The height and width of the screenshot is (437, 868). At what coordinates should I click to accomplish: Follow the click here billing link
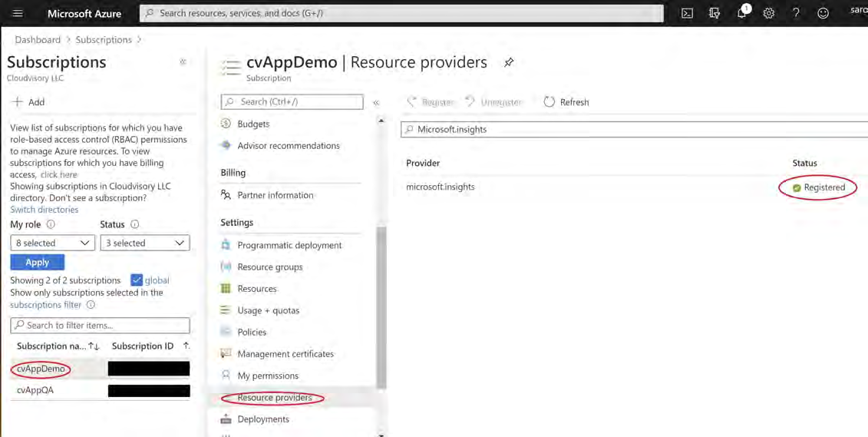58,174
